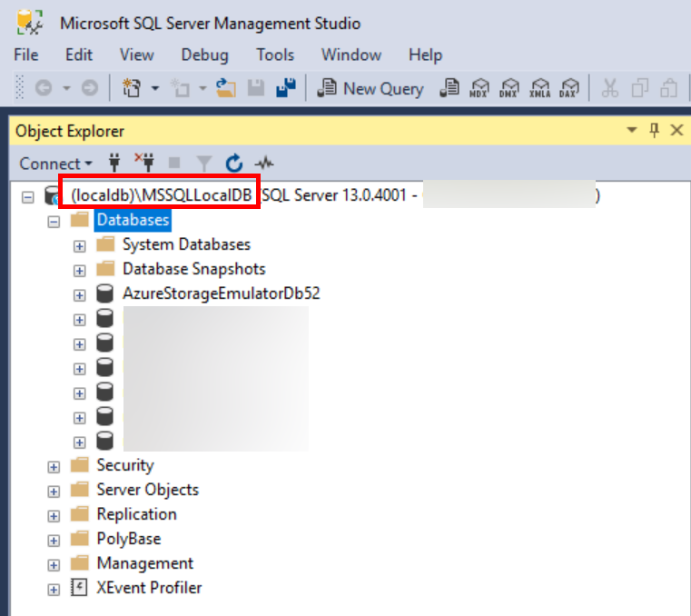The height and width of the screenshot is (616, 691).
Task: Click the Save disk icon
Action: 256,88
